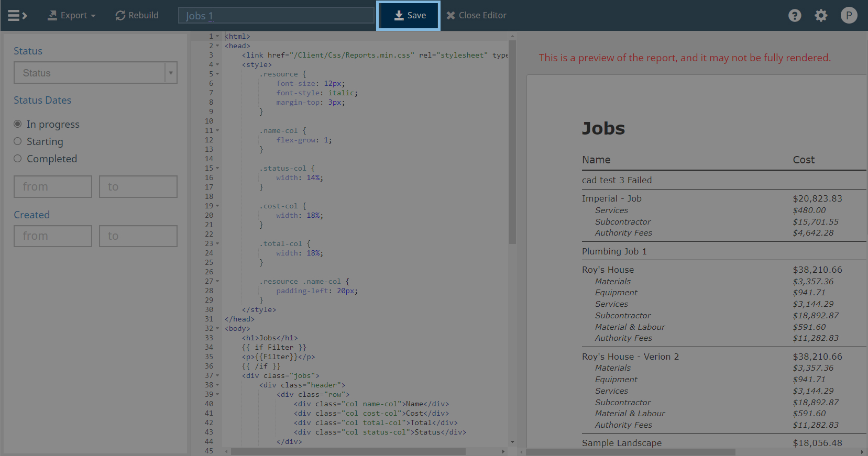Select the 'Starting' radio button
Screen dimensions: 868x456
[x=18, y=141]
